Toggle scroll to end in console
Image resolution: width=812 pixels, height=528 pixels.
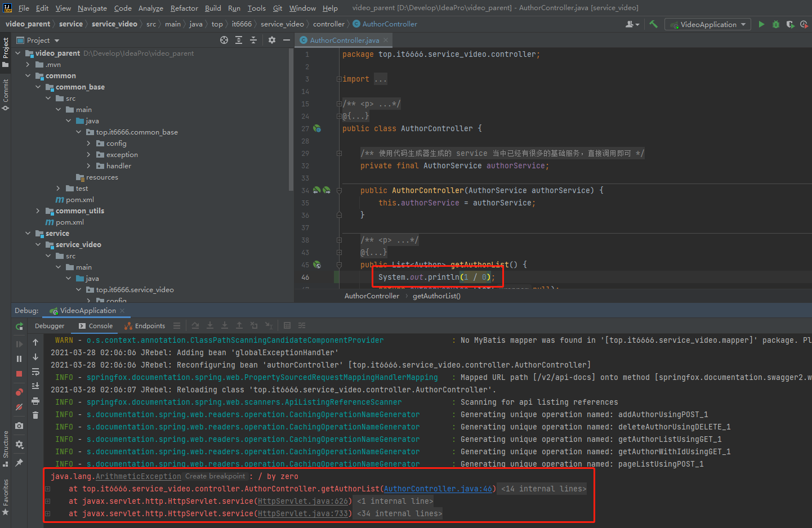point(35,386)
